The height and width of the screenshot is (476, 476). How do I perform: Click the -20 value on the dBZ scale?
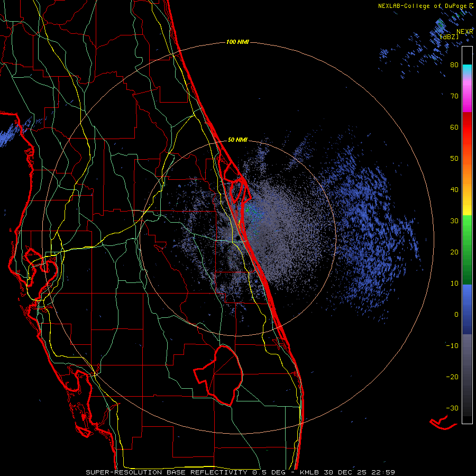click(x=452, y=377)
